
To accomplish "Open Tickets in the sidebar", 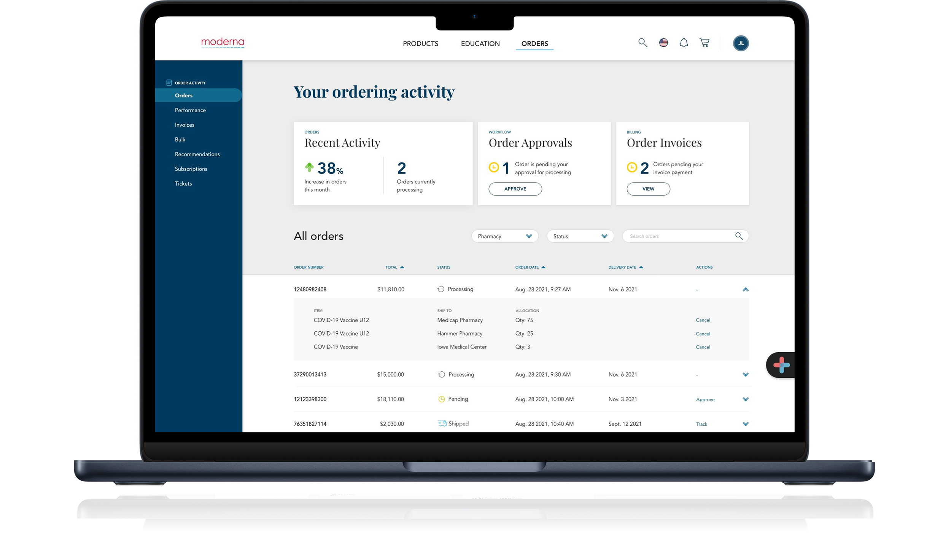I will [x=183, y=183].
